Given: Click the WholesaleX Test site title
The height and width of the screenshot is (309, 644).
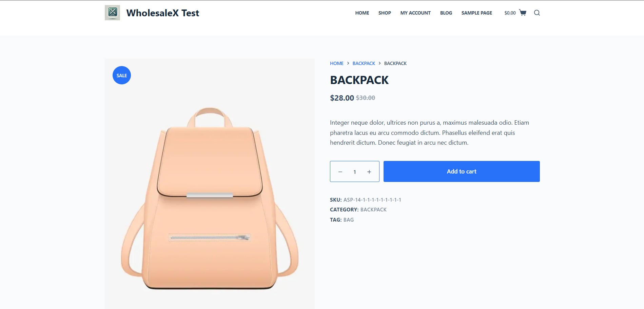Looking at the screenshot, I should [163, 13].
